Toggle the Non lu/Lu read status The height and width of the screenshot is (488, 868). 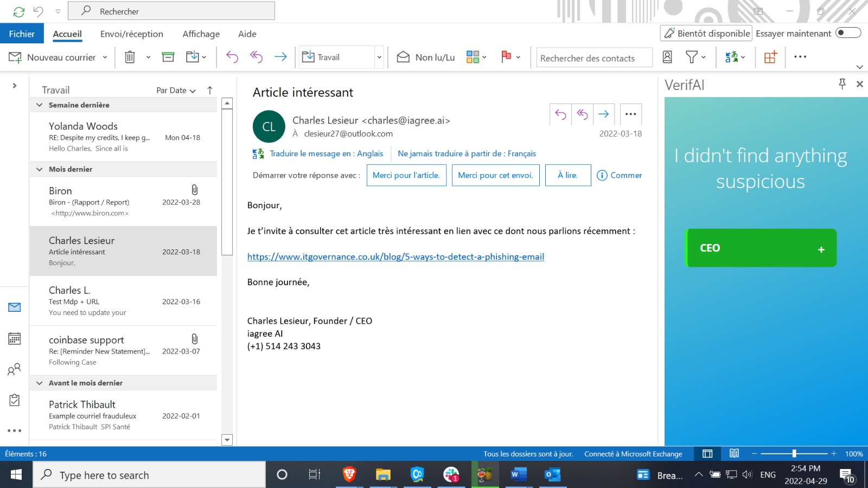426,57
